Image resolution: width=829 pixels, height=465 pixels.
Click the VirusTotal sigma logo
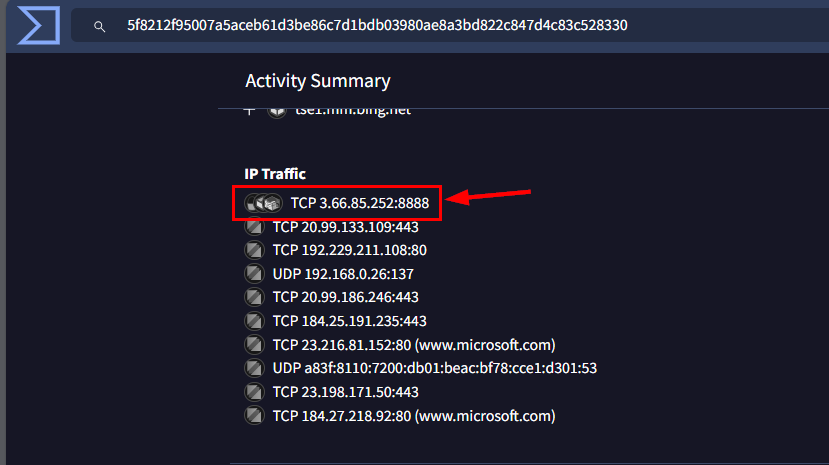point(38,26)
